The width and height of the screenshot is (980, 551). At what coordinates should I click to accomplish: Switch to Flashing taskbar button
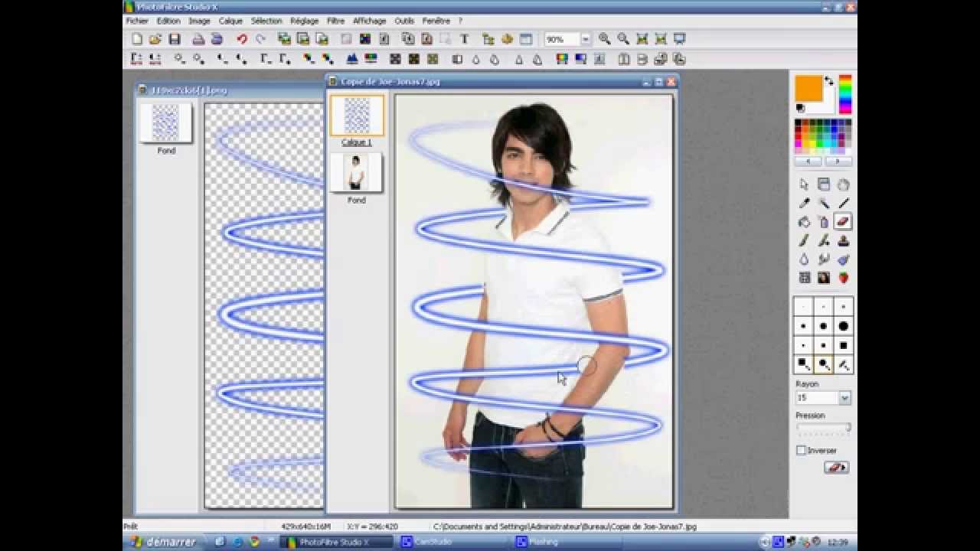click(568, 542)
